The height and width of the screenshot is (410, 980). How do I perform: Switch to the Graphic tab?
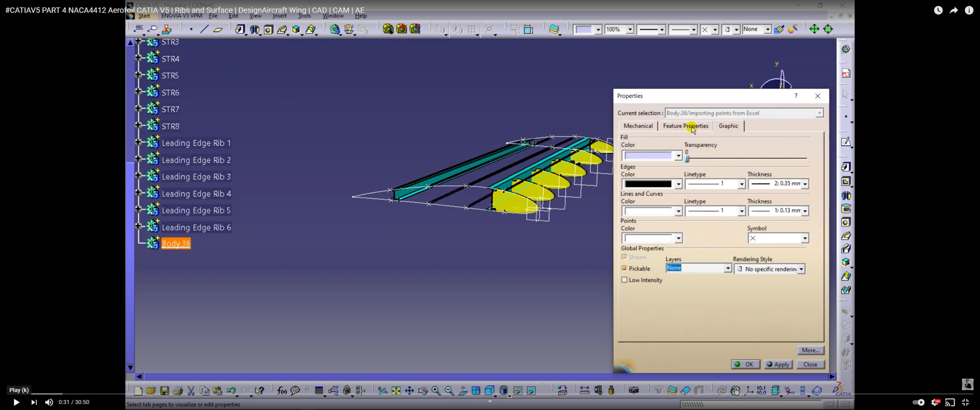(x=728, y=126)
